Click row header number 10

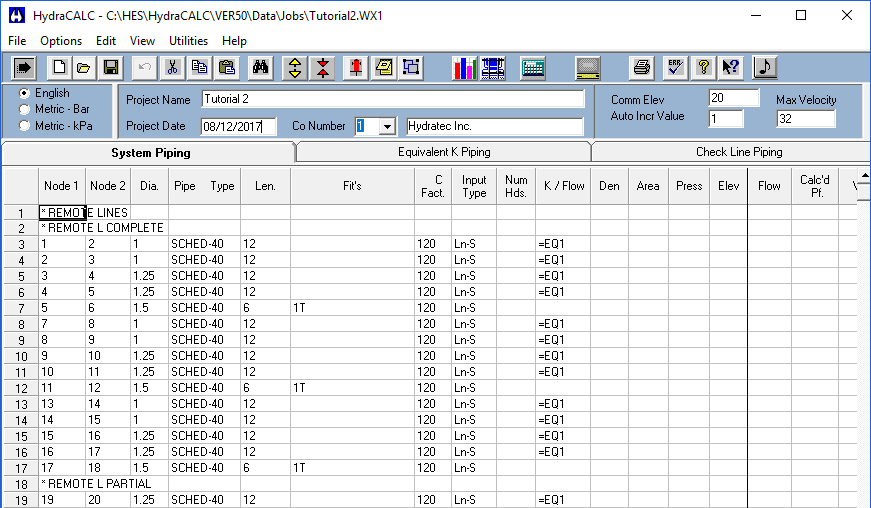[21, 356]
